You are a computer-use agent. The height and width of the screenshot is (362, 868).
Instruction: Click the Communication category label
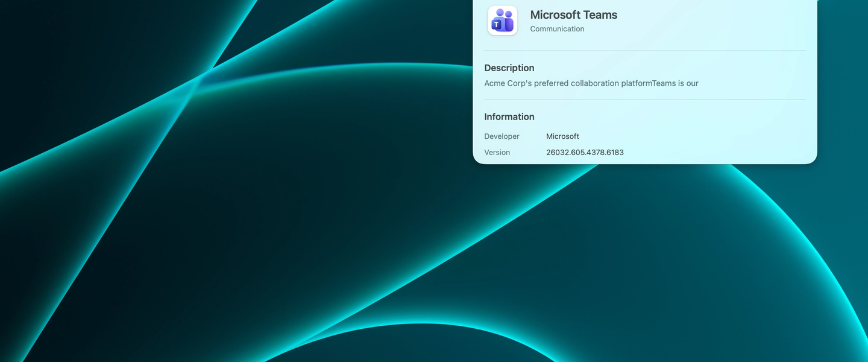557,29
